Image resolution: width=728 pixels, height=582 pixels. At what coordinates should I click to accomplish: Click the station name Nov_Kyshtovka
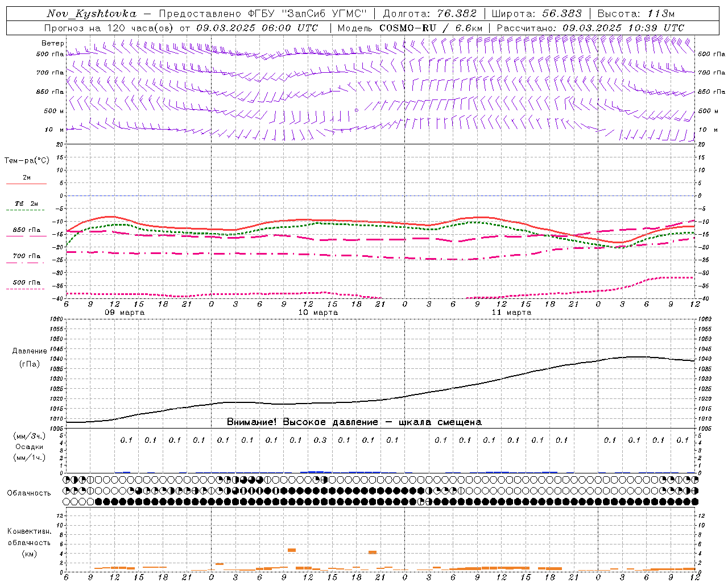[92, 14]
